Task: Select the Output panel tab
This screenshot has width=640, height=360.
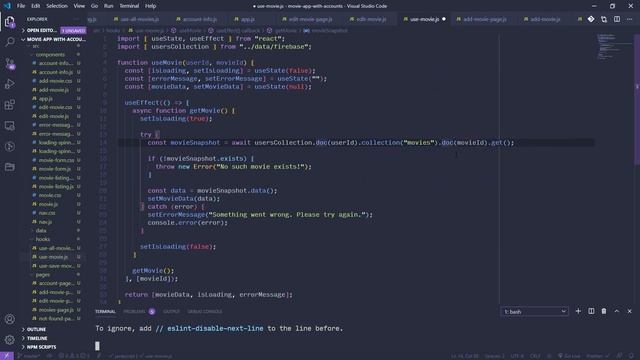Action: (171, 311)
